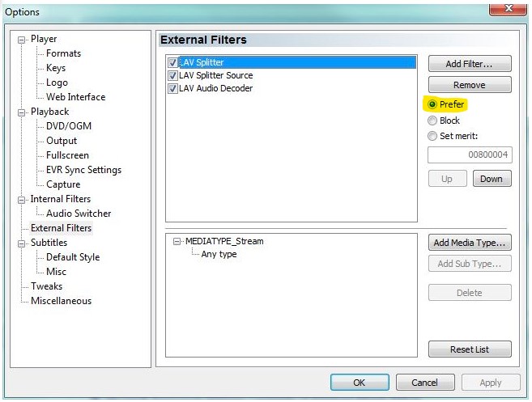Open the Logo settings page
The width and height of the screenshot is (532, 402).
pyautogui.click(x=57, y=83)
